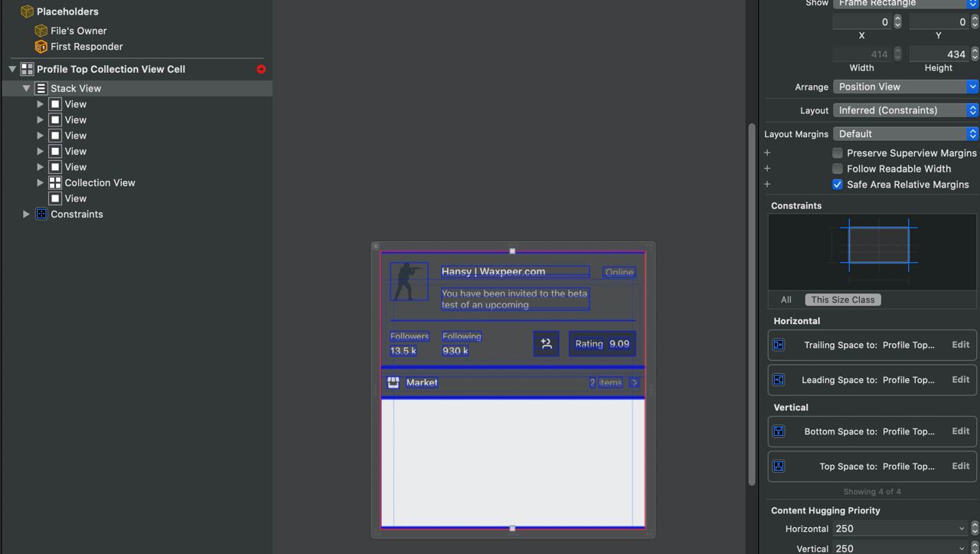Click the X field stepper

[x=898, y=22]
